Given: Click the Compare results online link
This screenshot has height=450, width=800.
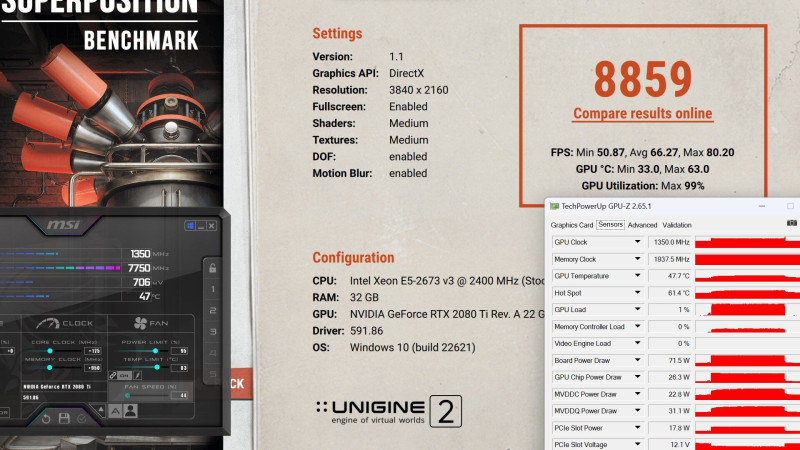Looking at the screenshot, I should click(x=642, y=113).
